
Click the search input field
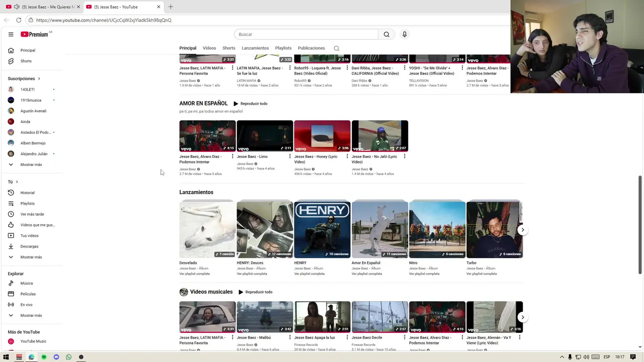click(x=306, y=34)
